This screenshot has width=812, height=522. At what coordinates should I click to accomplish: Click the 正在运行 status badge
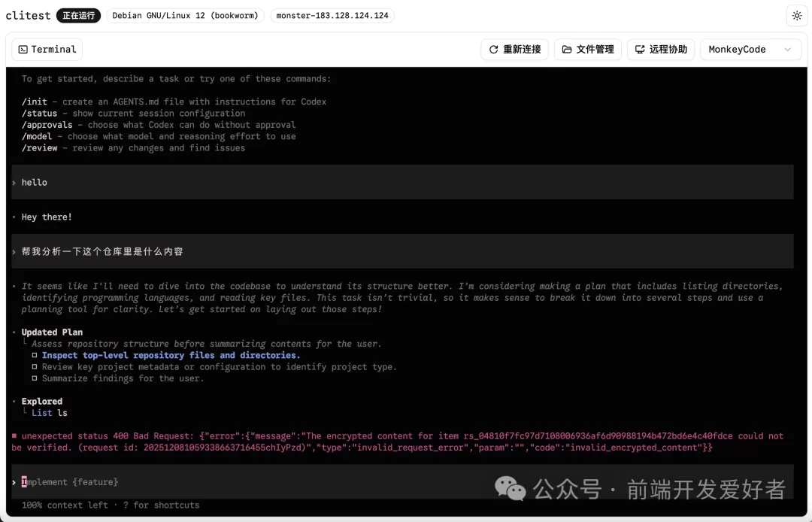(78, 16)
